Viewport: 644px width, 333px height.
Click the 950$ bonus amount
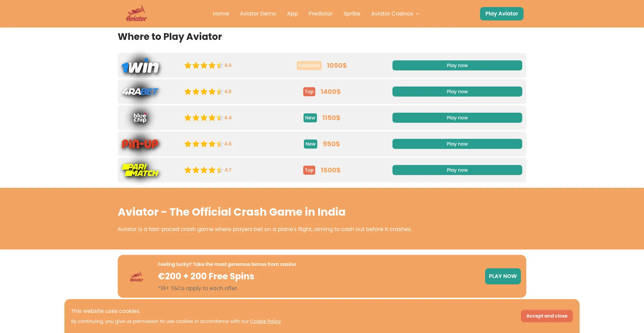point(331,144)
